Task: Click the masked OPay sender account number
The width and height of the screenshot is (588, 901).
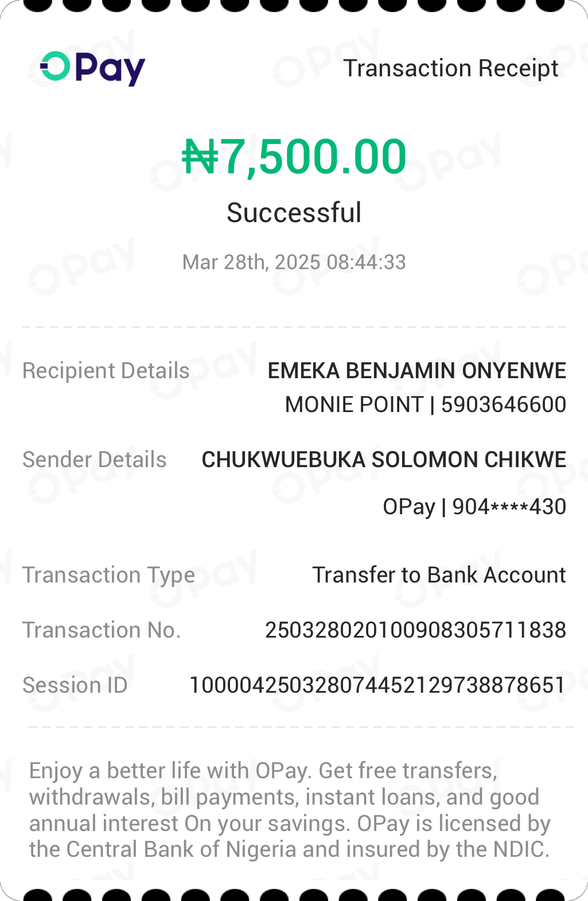Action: tap(474, 507)
